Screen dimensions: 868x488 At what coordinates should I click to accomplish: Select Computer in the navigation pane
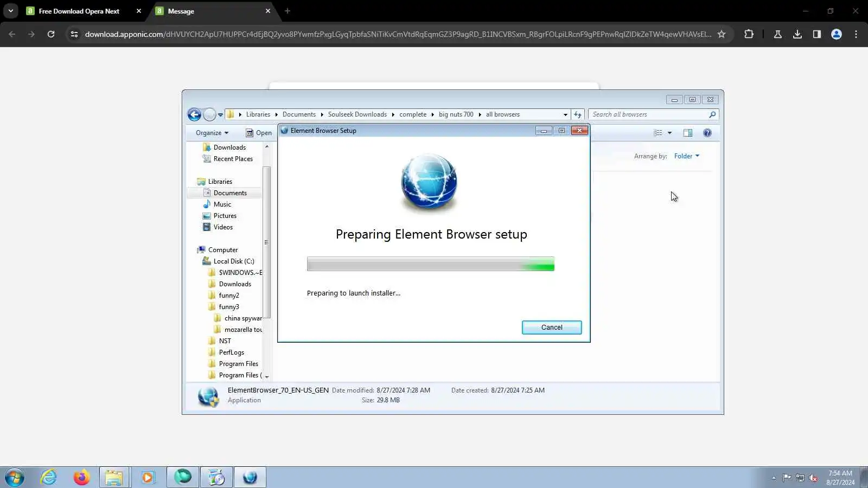pos(223,250)
